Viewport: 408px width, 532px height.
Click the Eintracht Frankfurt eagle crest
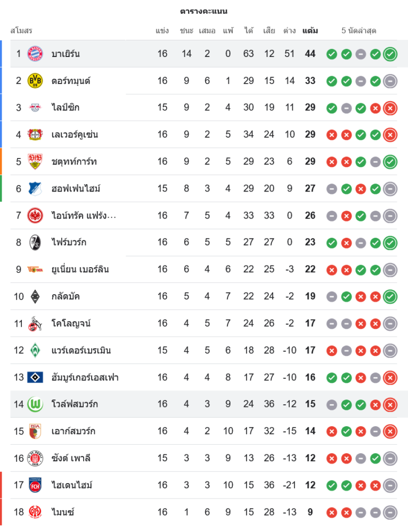[x=35, y=215]
